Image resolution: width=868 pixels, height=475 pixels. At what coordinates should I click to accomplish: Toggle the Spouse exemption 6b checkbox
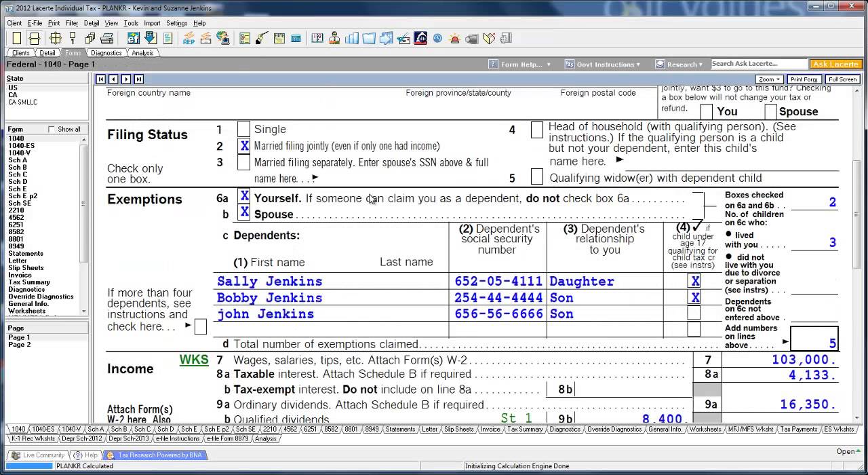click(244, 213)
